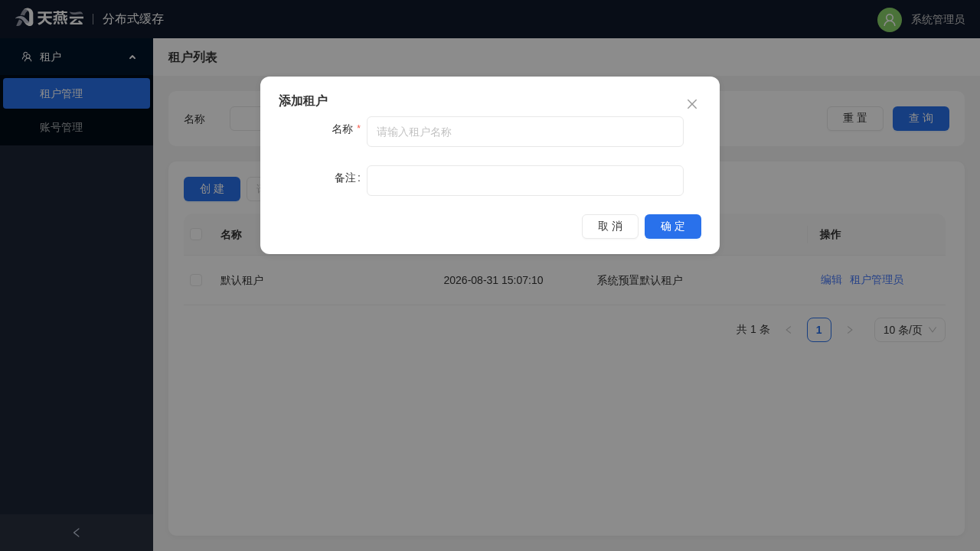Close the 添加租户 dialog with the X icon
The image size is (980, 551).
[x=692, y=104]
